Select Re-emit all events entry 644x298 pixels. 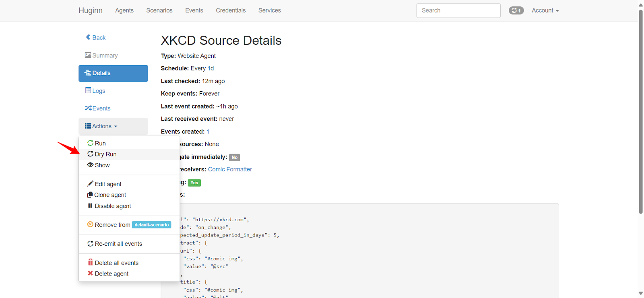tap(129, 244)
